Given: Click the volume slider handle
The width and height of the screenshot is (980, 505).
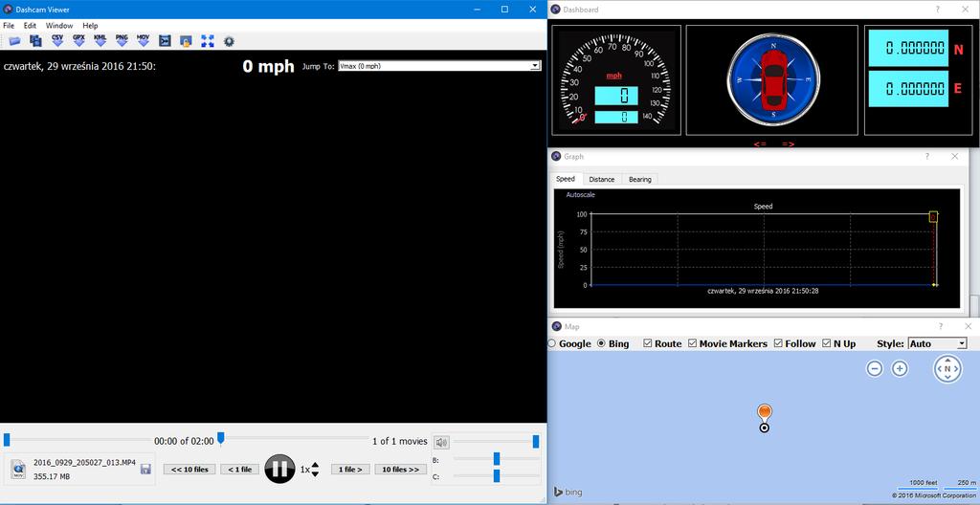Looking at the screenshot, I should coord(536,441).
